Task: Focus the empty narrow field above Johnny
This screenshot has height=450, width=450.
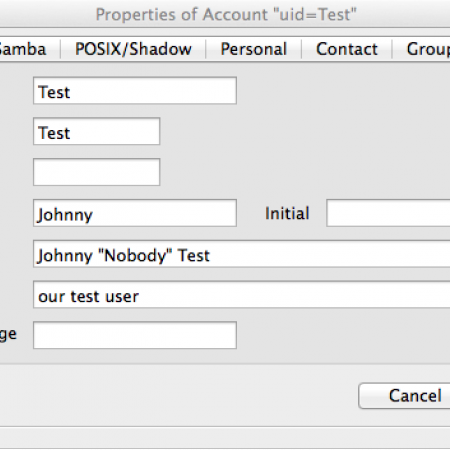Action: coord(97,172)
